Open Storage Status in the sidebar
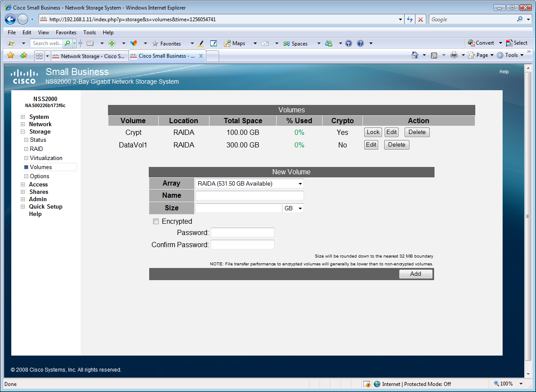The image size is (536, 392). [x=38, y=140]
